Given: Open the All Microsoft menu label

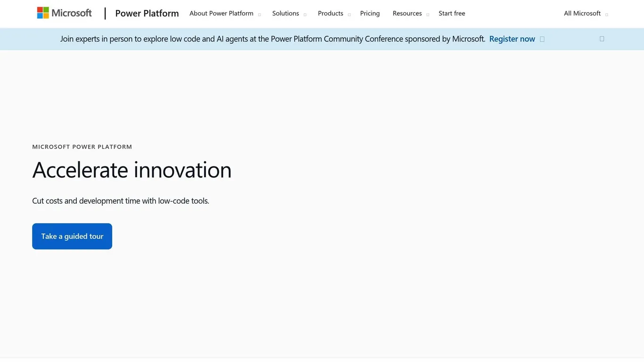Looking at the screenshot, I should [582, 13].
